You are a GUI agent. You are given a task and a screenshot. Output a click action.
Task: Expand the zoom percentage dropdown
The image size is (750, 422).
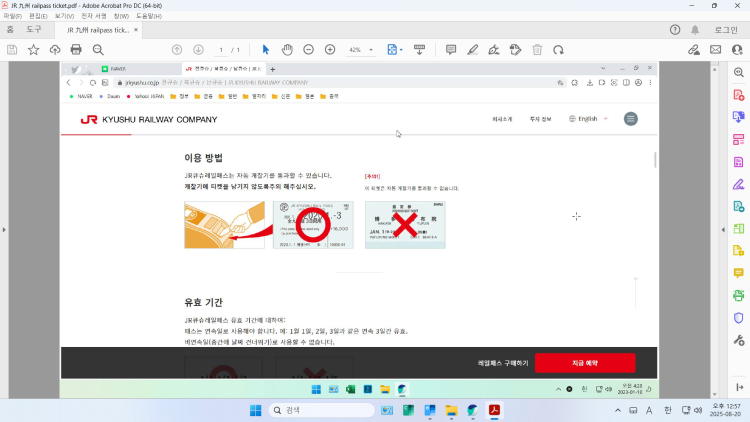coord(371,50)
